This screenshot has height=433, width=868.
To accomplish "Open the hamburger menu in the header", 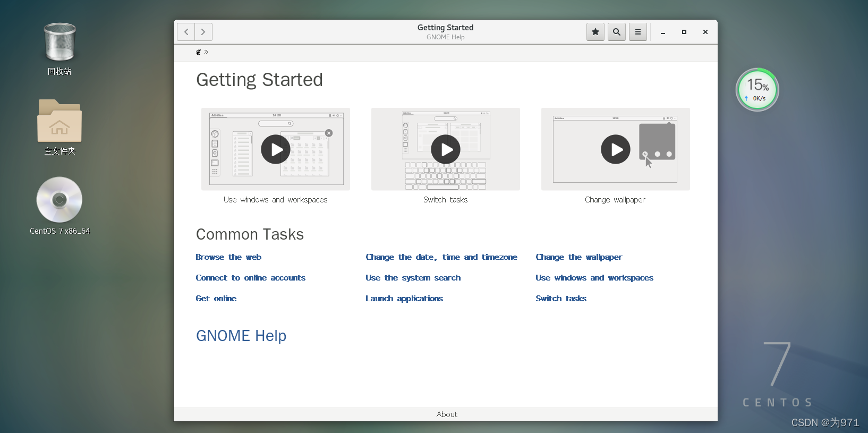I will (638, 32).
